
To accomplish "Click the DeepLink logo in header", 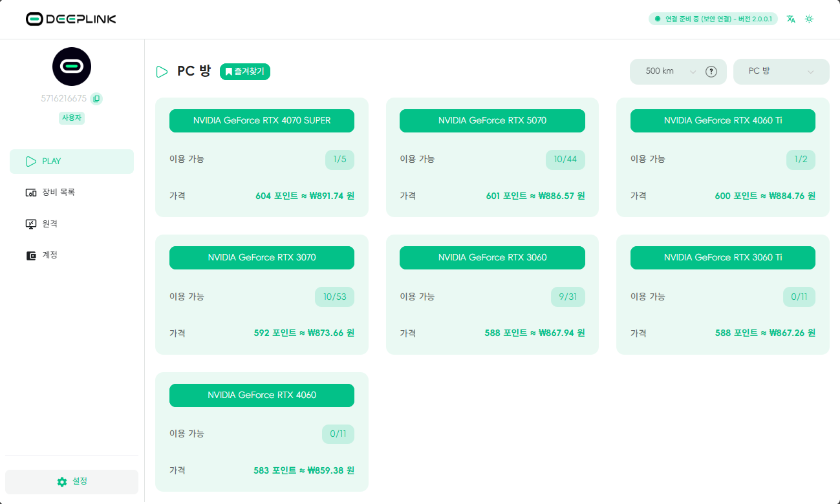I will (71, 19).
